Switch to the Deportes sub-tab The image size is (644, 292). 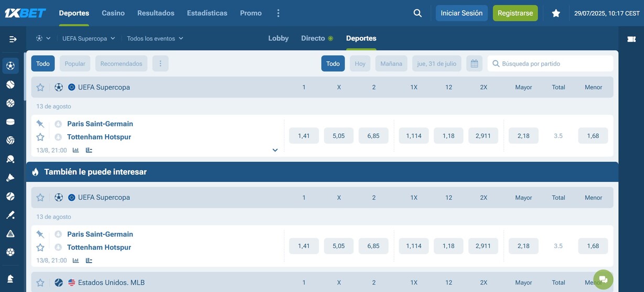pyautogui.click(x=361, y=38)
